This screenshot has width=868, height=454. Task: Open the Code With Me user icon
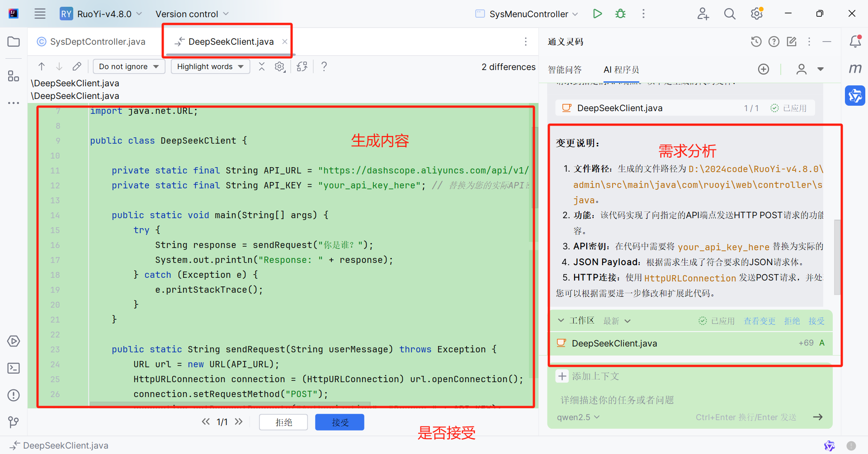pos(703,14)
